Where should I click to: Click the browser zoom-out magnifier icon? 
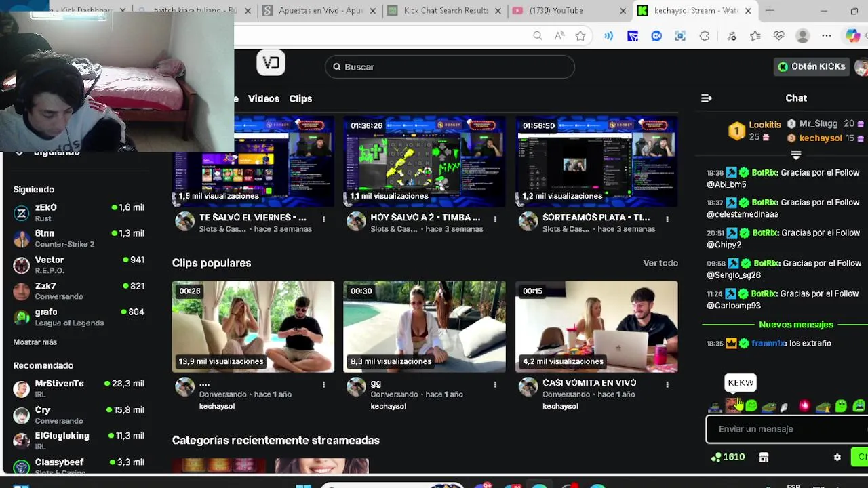538,36
